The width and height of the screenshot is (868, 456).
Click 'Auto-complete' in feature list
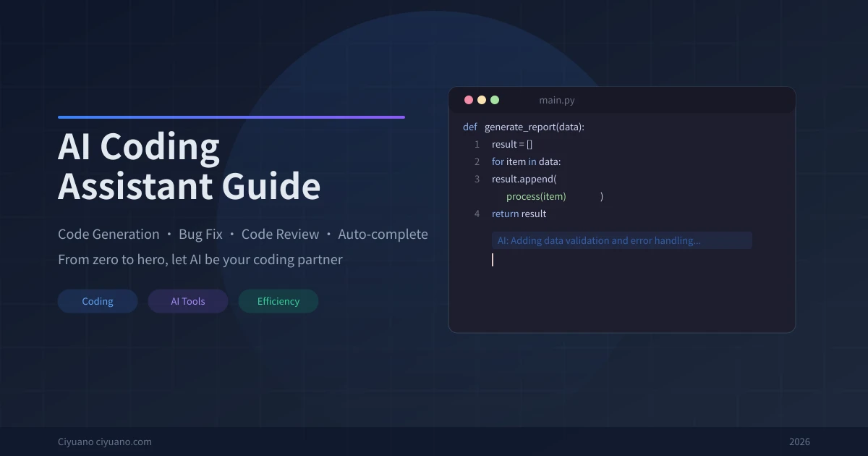[x=383, y=235]
